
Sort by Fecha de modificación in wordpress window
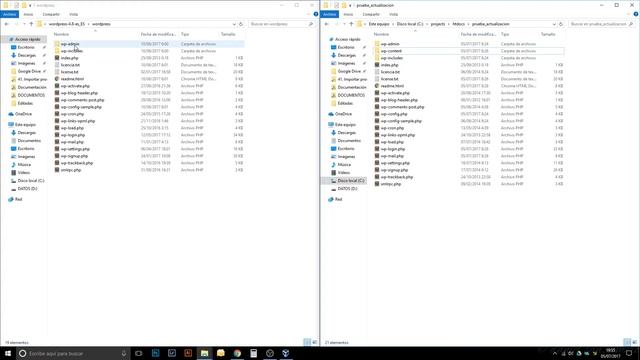click(x=159, y=34)
